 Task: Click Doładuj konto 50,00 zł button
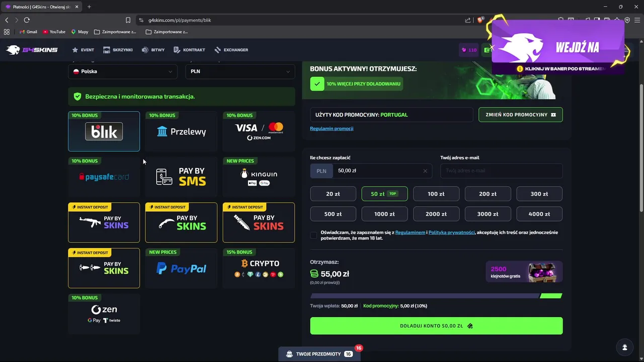tap(436, 326)
